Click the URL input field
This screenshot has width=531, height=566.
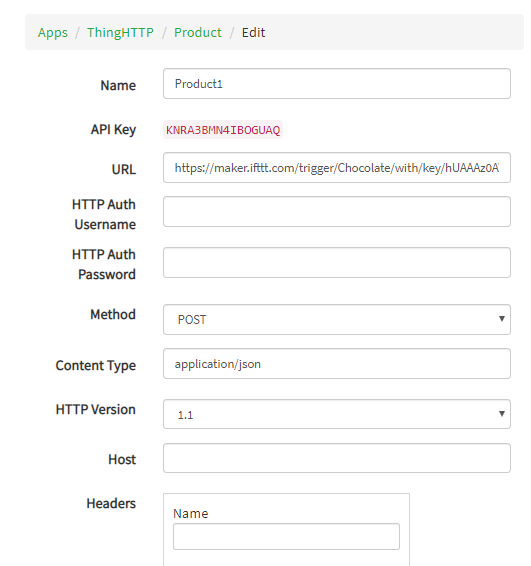337,167
